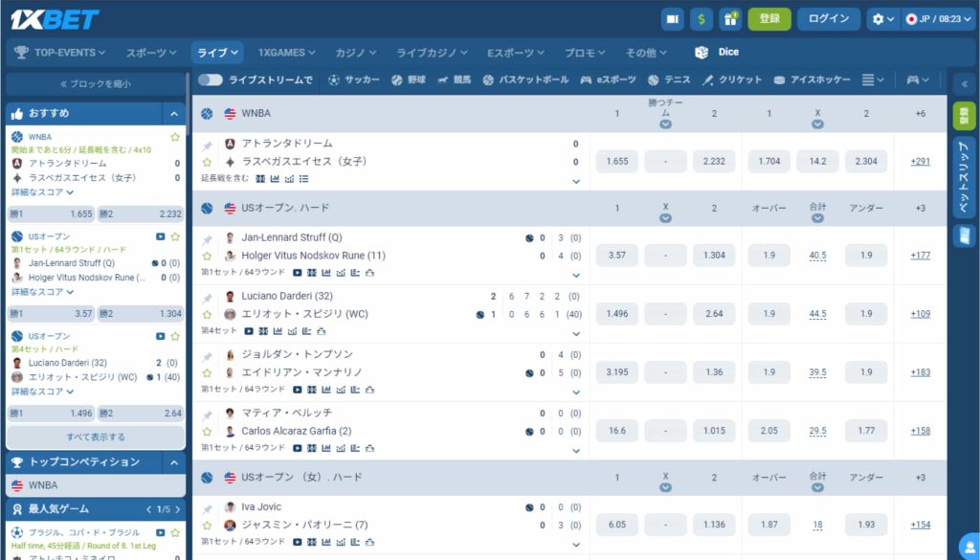The width and height of the screenshot is (980, 560).
Task: Click the 1XBET logo
Action: click(55, 19)
